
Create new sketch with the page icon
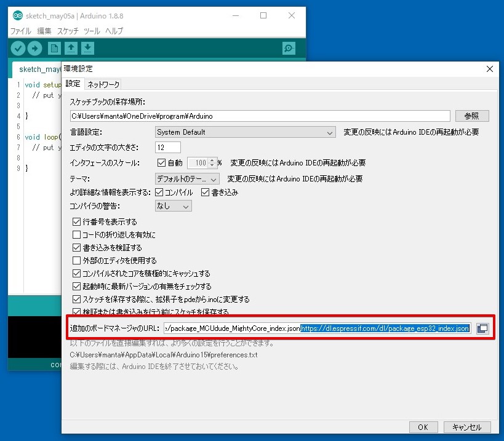pos(54,48)
